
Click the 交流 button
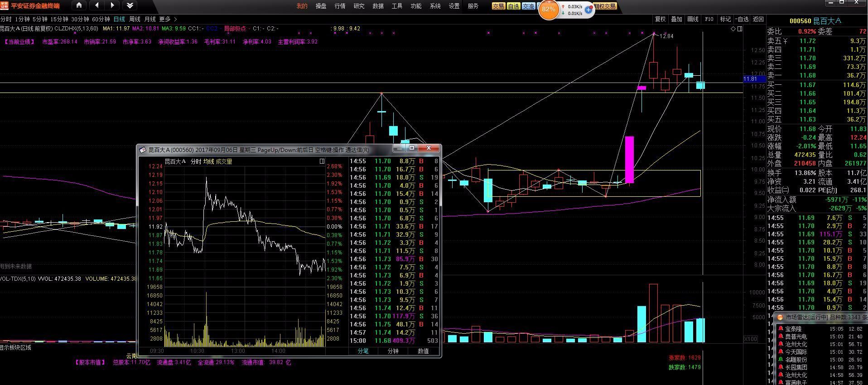[x=528, y=6]
